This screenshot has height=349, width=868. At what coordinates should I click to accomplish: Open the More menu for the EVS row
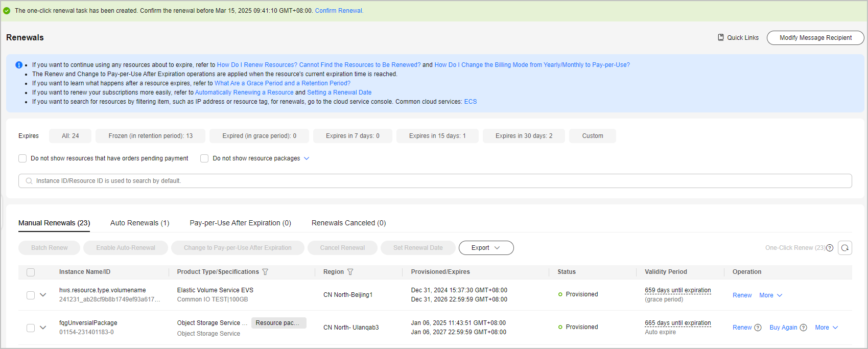[x=770, y=295]
